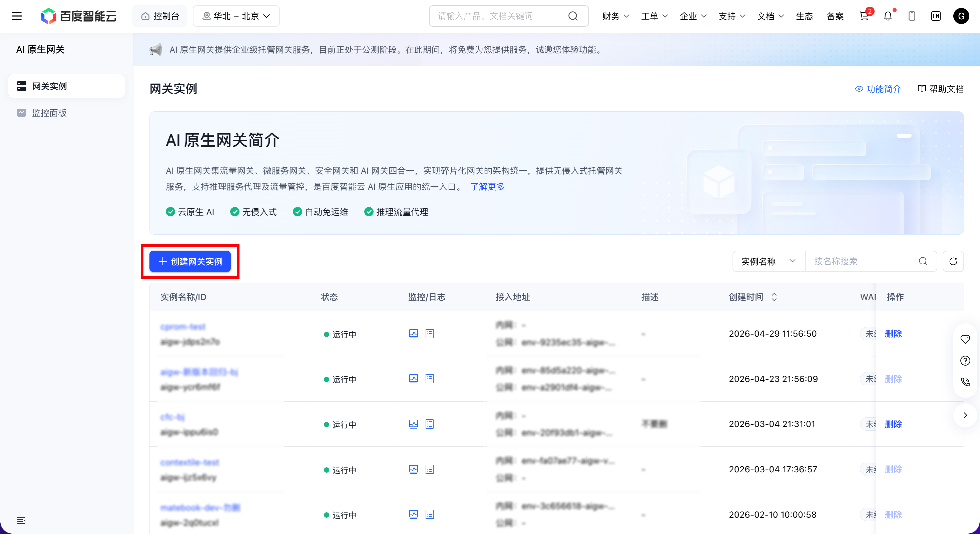980x534 pixels.
Task: Open the 实例名称 filter dropdown
Action: 769,261
